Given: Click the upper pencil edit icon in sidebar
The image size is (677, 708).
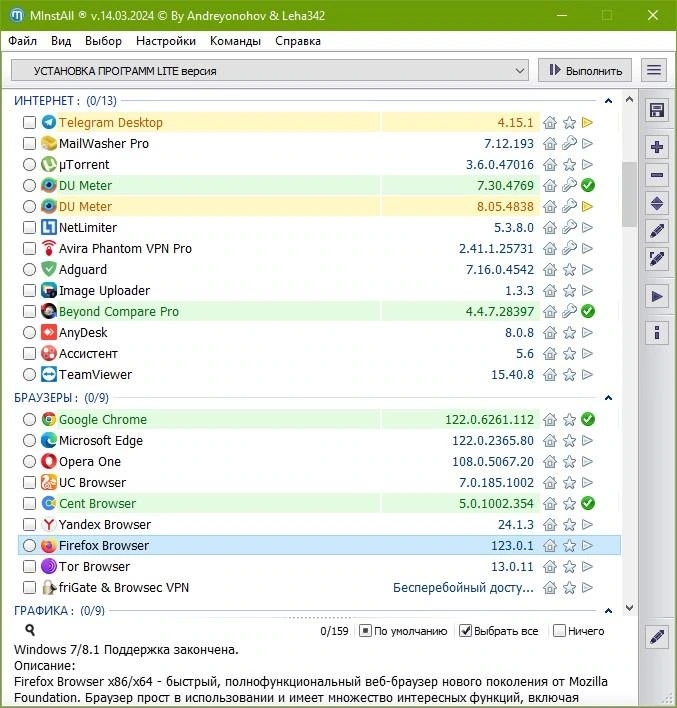Looking at the screenshot, I should tap(657, 231).
